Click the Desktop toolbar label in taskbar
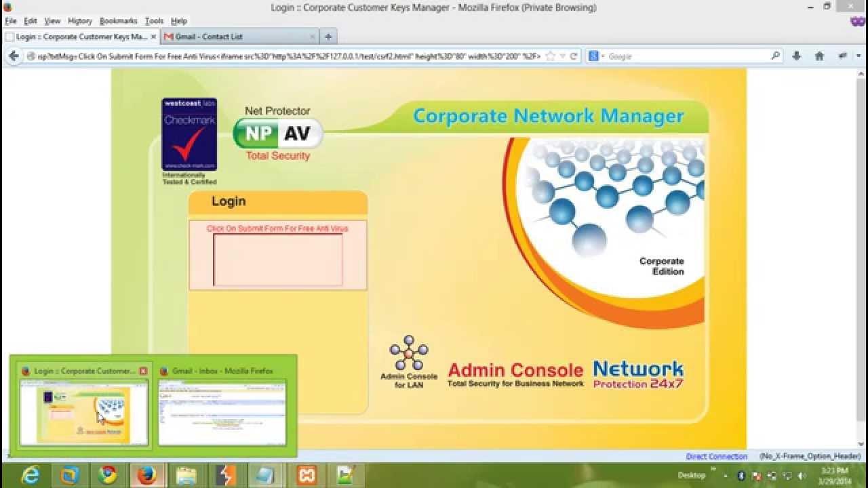 pos(691,475)
